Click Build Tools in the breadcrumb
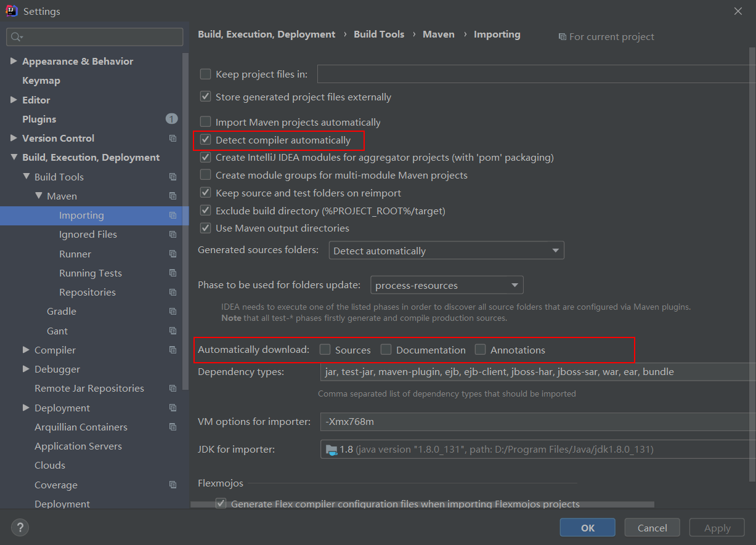The height and width of the screenshot is (545, 756). coord(379,34)
